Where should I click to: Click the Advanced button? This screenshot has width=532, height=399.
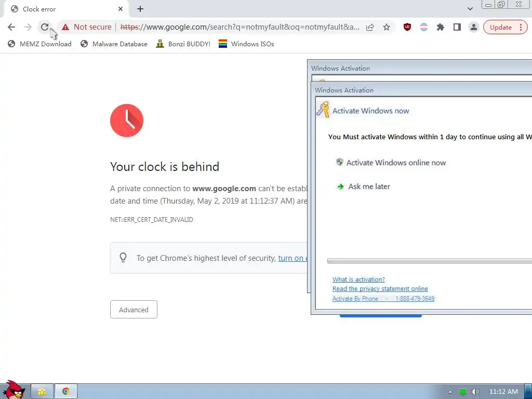[x=134, y=310]
